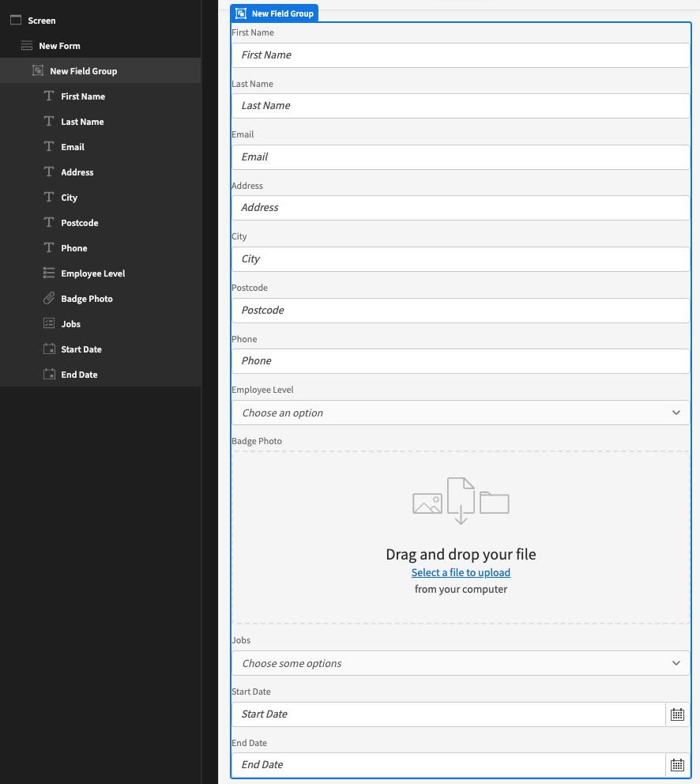Click the Employee Level field label on canvas
The image size is (700, 784).
pyautogui.click(x=262, y=390)
